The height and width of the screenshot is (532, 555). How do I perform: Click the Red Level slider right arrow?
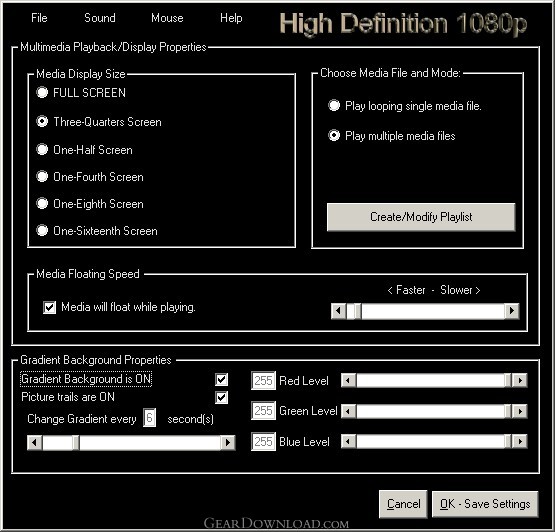pos(520,381)
